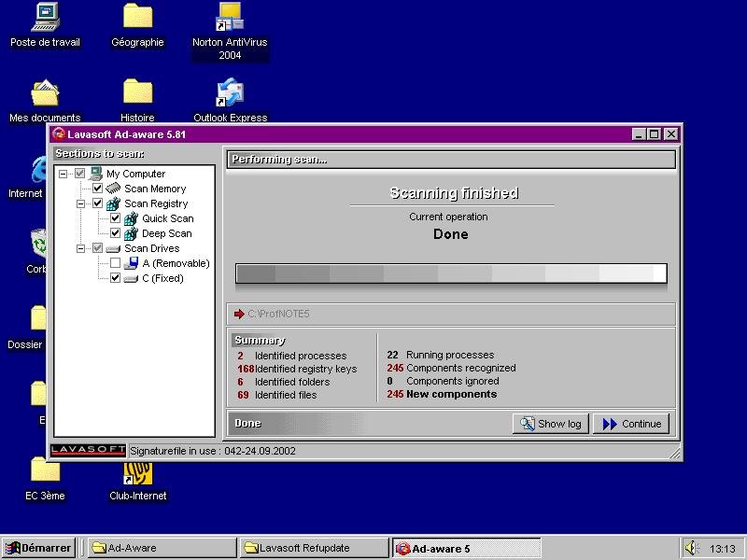Uncheck the C (Fixed) drive checkbox
The height and width of the screenshot is (560, 747).
(115, 278)
